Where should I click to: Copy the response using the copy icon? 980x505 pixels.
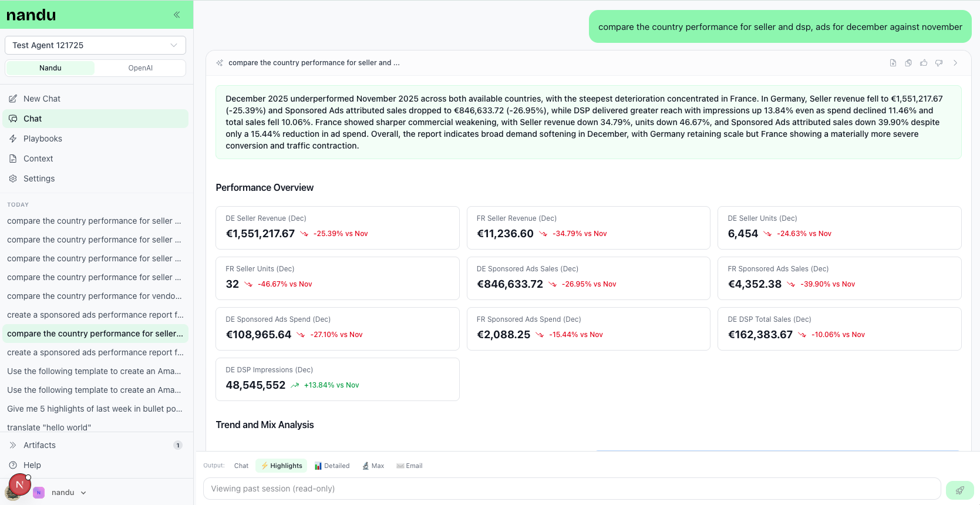point(908,63)
